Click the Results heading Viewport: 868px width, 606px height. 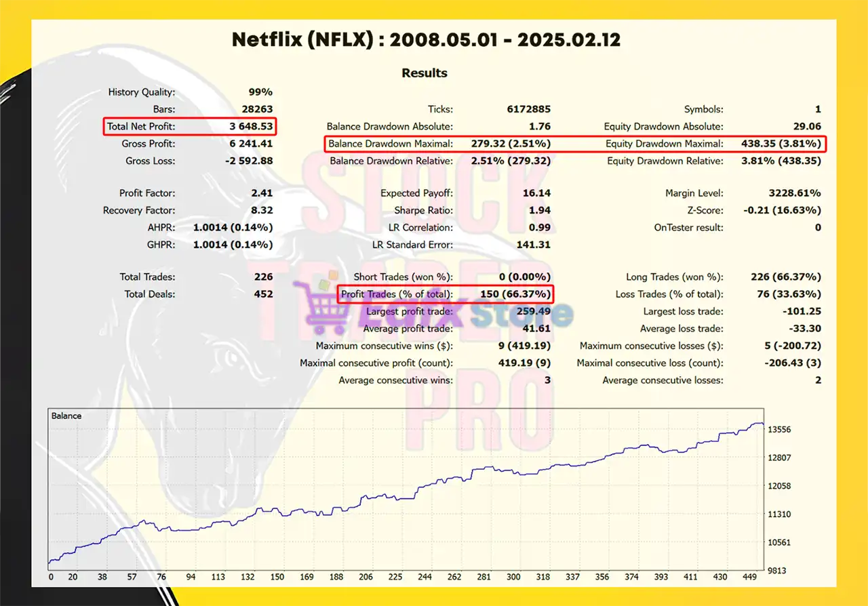(x=425, y=73)
